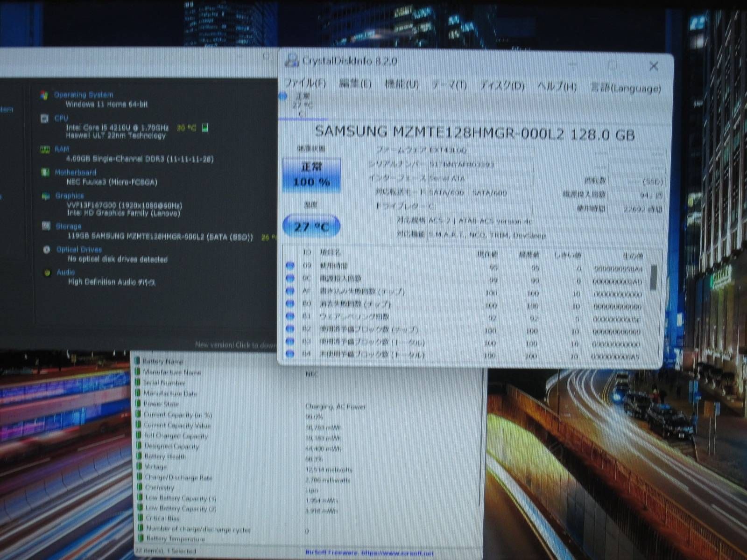Open the ファイル(F) menu in CrystalDiskInfo
Screen dimensions: 747x560
pyautogui.click(x=305, y=83)
